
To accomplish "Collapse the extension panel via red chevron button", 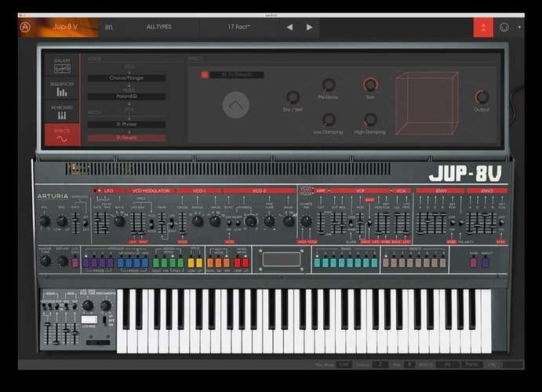I will pos(483,27).
